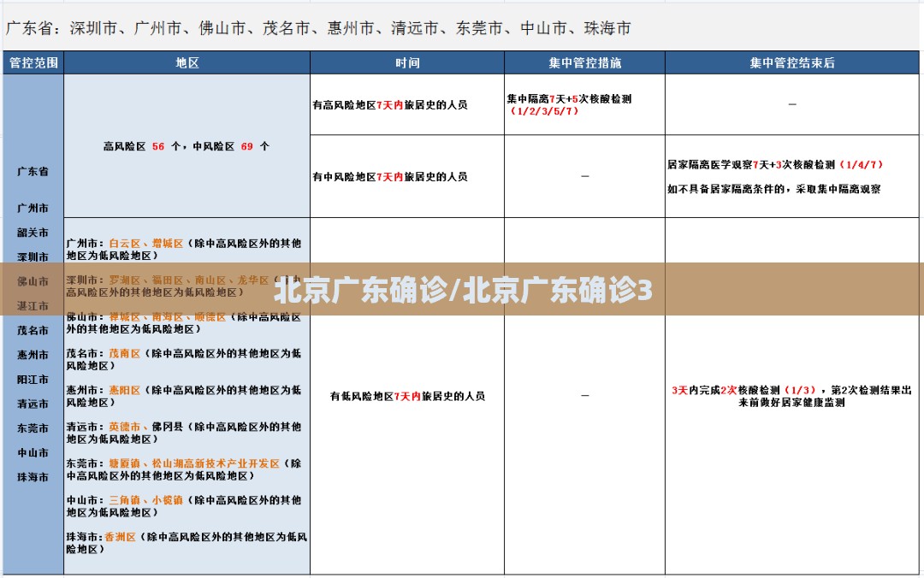Image resolution: width=924 pixels, height=578 pixels.
Task: Click the 中山市 三角镇、小榄镇 entry
Action: click(185, 505)
